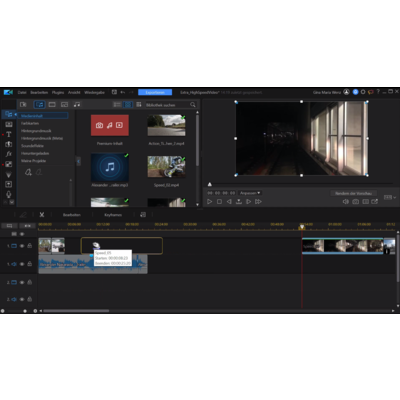Open the voice-over microphone room
The height and width of the screenshot is (400, 400).
[x=9, y=194]
